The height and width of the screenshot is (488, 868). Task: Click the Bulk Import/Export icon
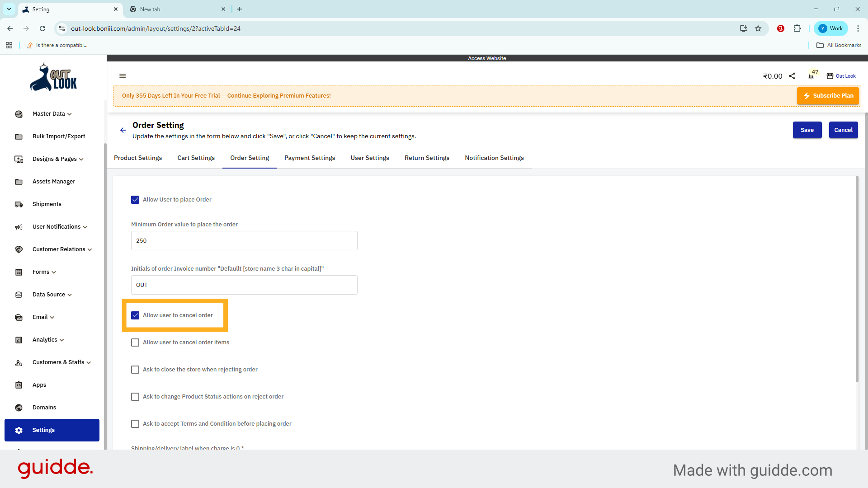[19, 136]
